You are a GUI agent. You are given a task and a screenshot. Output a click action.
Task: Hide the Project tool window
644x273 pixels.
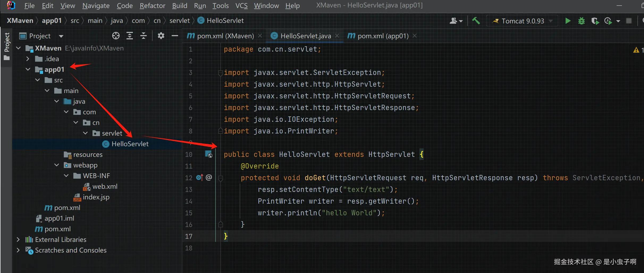click(x=175, y=36)
